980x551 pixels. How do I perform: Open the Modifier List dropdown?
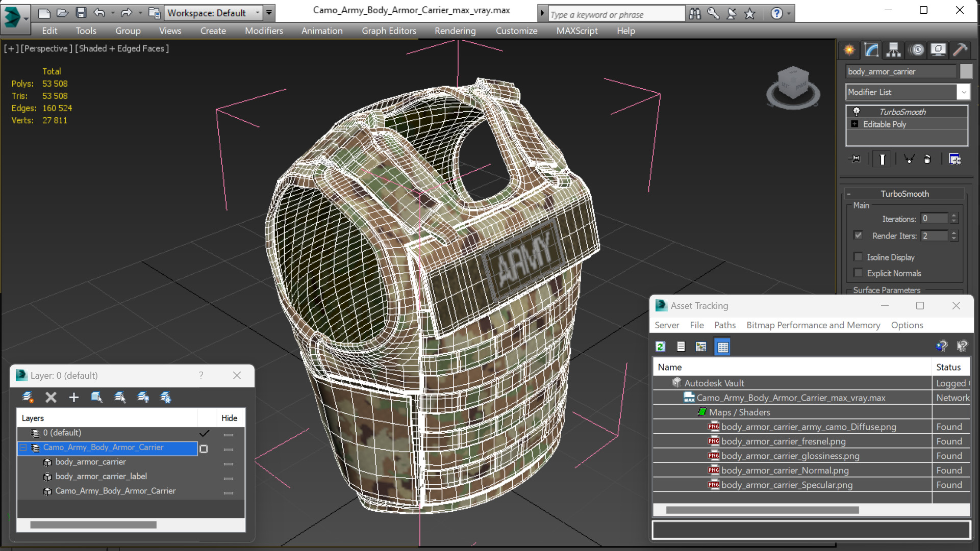(x=963, y=92)
